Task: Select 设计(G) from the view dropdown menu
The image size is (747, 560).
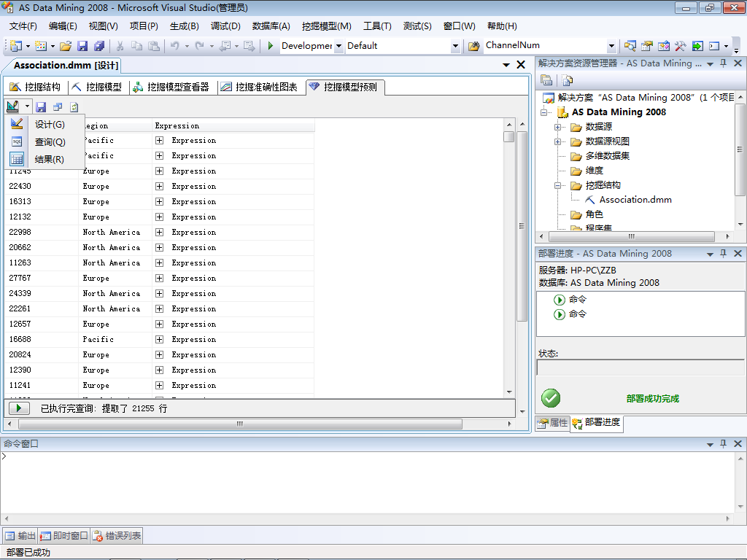Action: 45,124
